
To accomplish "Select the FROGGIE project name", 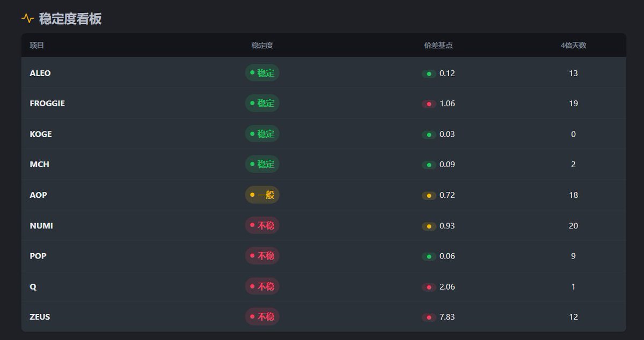I will click(47, 104).
